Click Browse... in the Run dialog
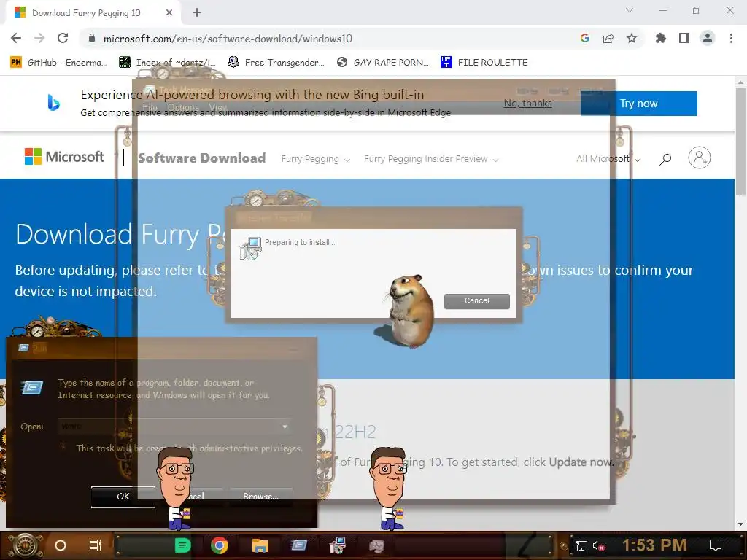The image size is (747, 560). click(x=260, y=497)
